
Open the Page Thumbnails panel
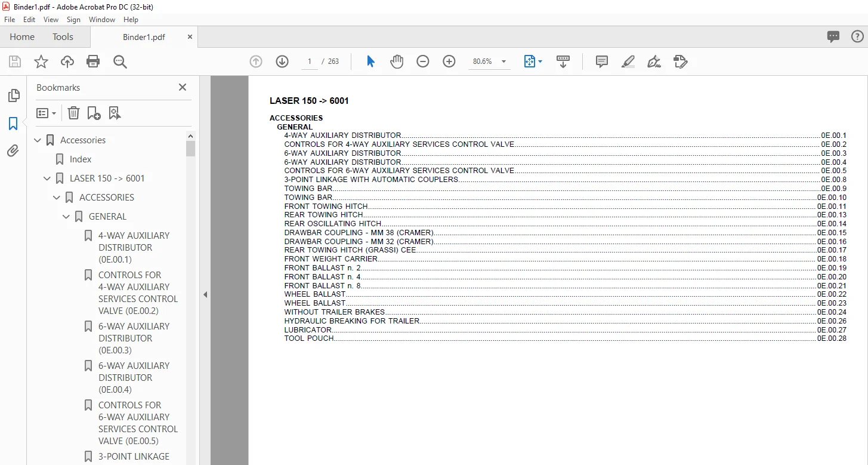pos(13,96)
